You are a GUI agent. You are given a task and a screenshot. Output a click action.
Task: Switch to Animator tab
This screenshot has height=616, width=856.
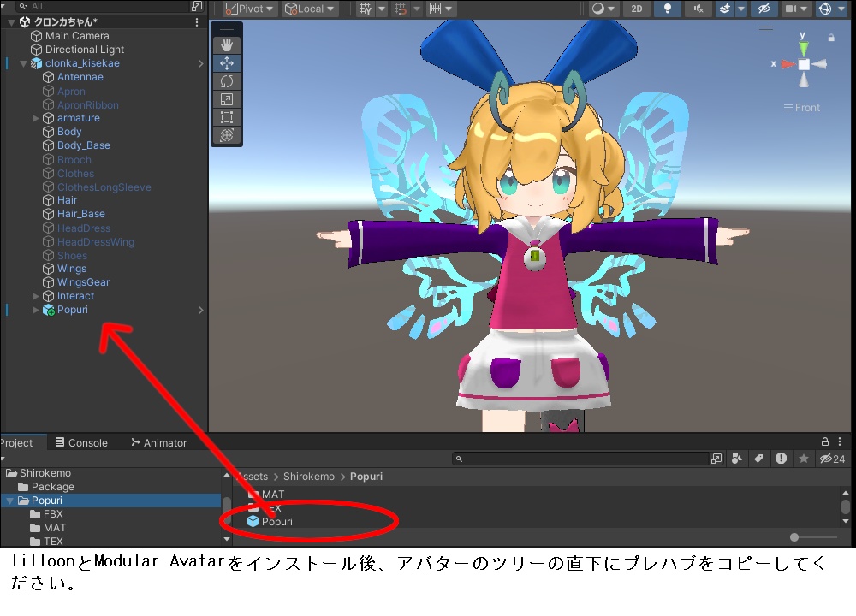(159, 442)
